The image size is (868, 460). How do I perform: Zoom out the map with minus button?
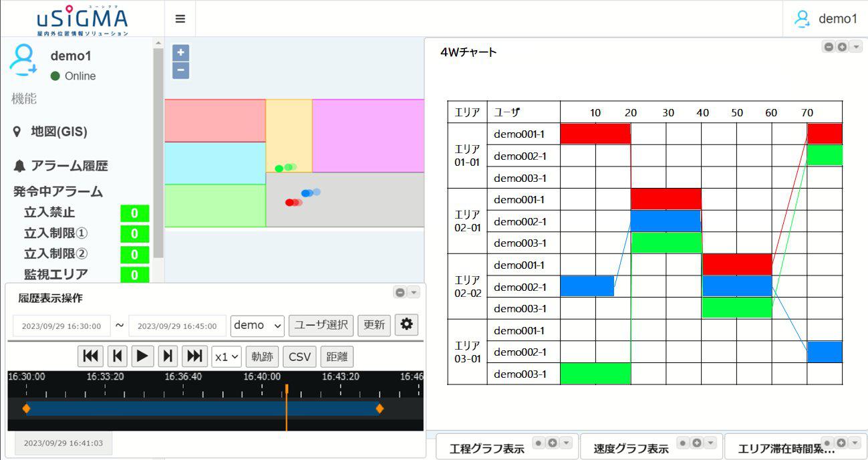(x=181, y=70)
